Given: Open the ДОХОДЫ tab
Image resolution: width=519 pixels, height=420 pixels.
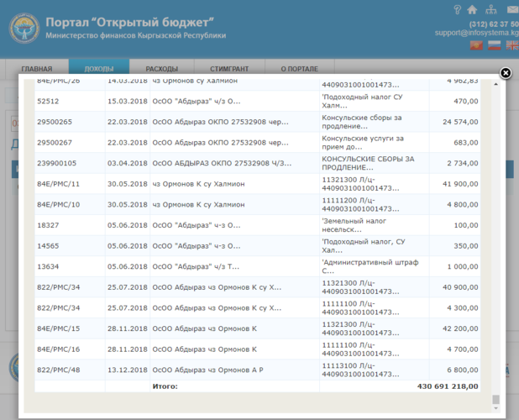Looking at the screenshot, I should click(99, 69).
